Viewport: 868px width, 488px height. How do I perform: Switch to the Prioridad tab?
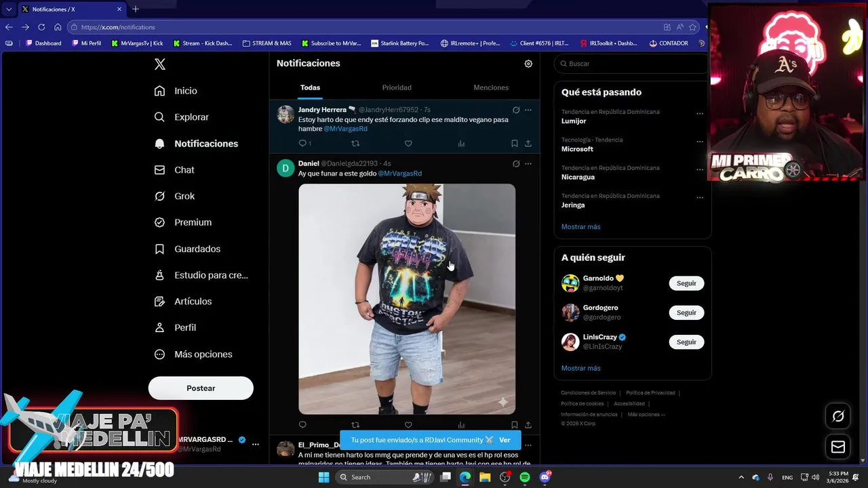pos(397,87)
